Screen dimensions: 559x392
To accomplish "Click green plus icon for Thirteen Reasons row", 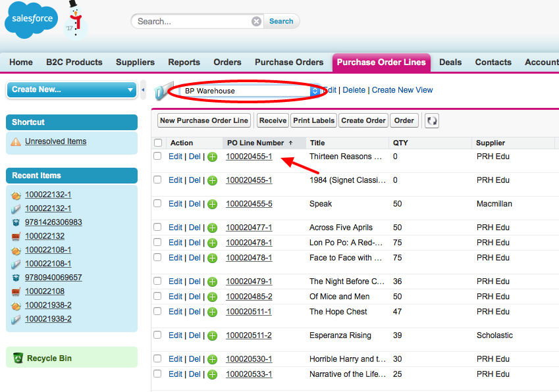I will pyautogui.click(x=213, y=157).
